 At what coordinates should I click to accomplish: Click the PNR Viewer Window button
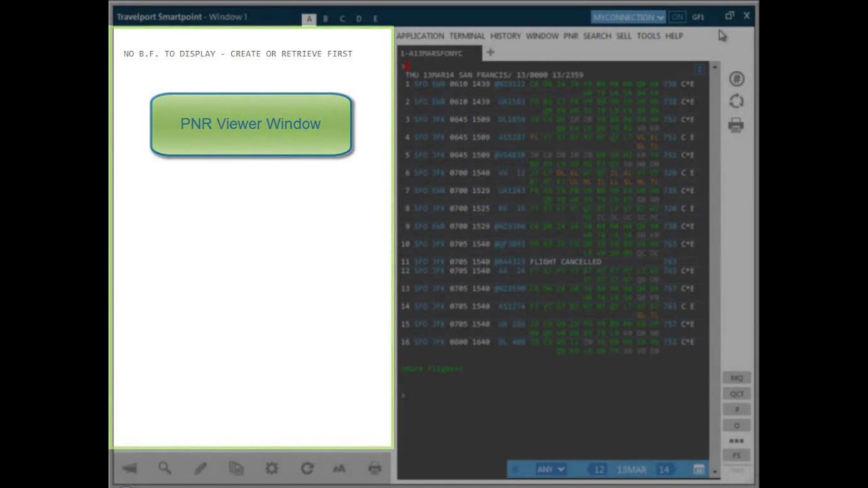click(x=251, y=125)
